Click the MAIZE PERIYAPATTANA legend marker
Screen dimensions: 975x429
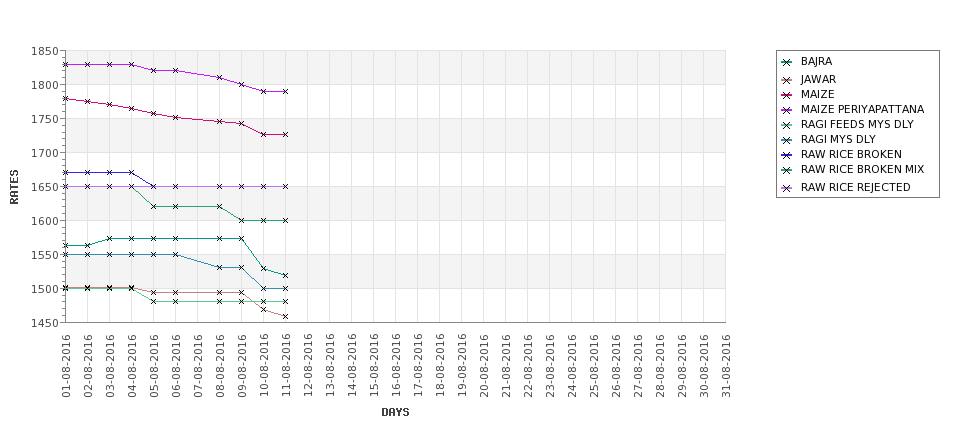click(x=787, y=110)
